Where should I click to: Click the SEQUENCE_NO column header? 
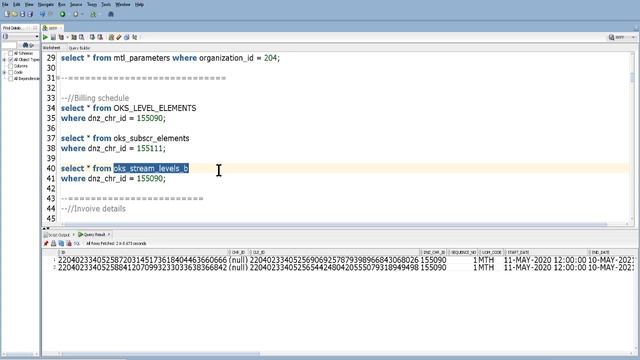click(463, 252)
